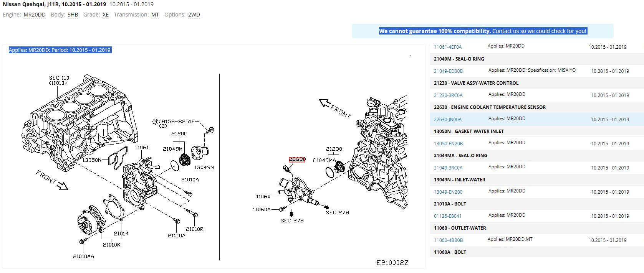Select the 21049M seal callout
Image resolution: width=644 pixels, height=273 pixels.
click(x=172, y=149)
